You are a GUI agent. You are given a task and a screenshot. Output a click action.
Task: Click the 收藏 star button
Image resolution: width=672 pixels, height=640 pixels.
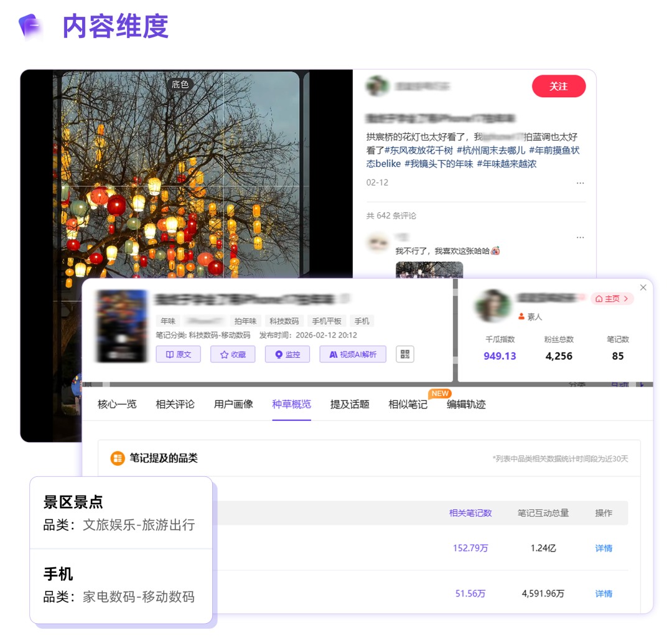(x=233, y=354)
